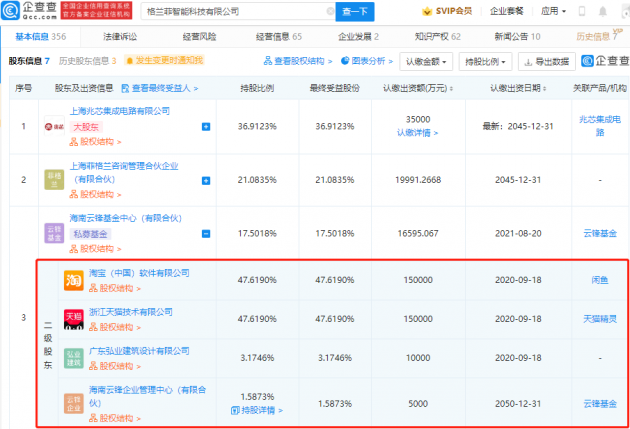This screenshot has height=429, width=630.
Task: Open 应用 dropdown menu
Action: 553,11
